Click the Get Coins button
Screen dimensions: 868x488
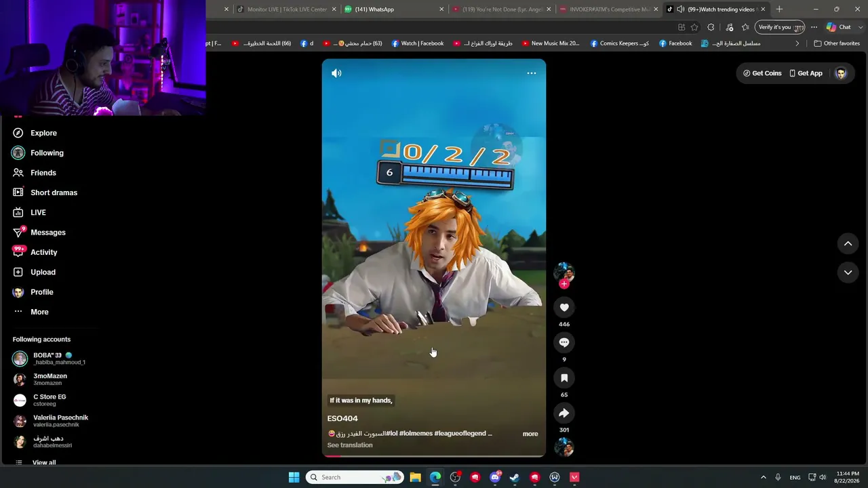tap(762, 73)
